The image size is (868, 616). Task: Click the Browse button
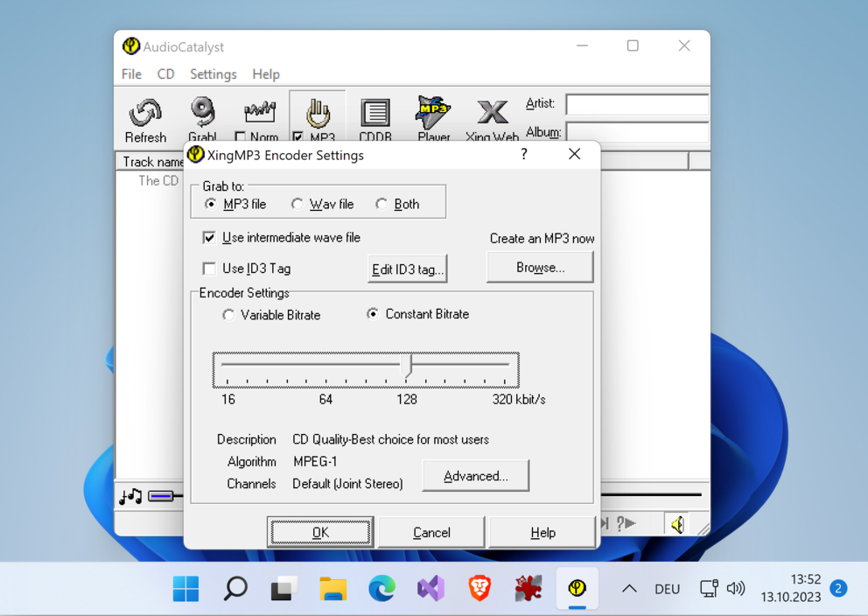[x=540, y=268]
